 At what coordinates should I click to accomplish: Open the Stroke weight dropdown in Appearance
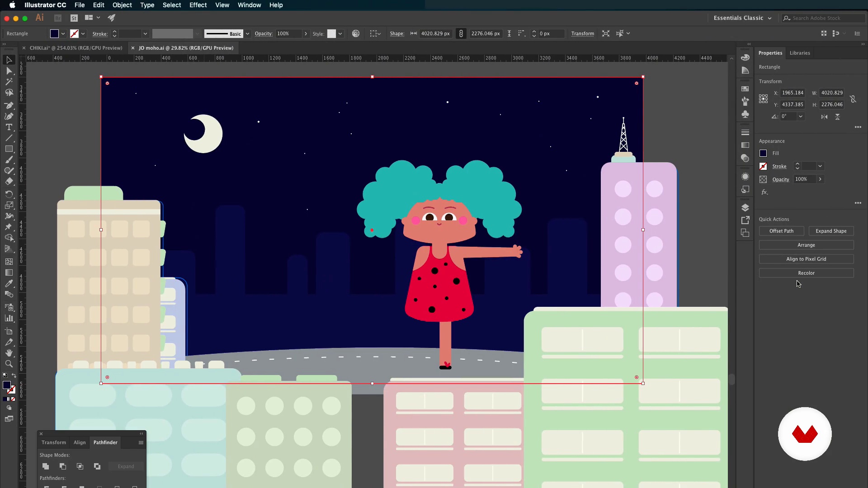[x=820, y=166]
